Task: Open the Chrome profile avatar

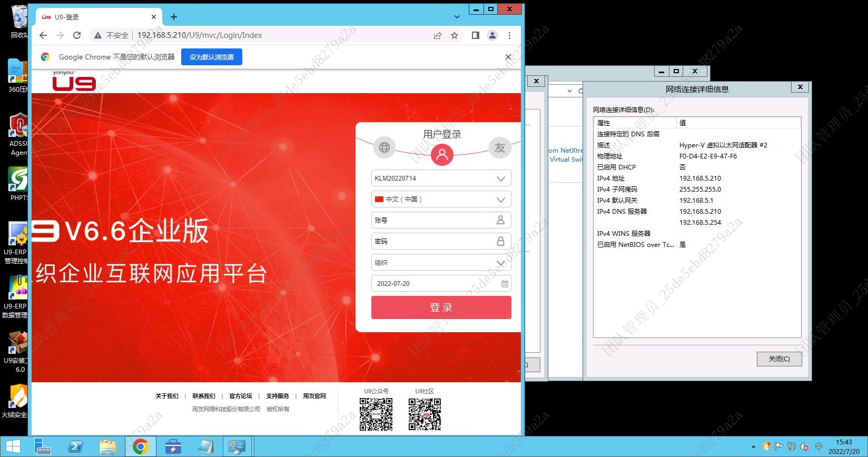Action: pyautogui.click(x=492, y=35)
